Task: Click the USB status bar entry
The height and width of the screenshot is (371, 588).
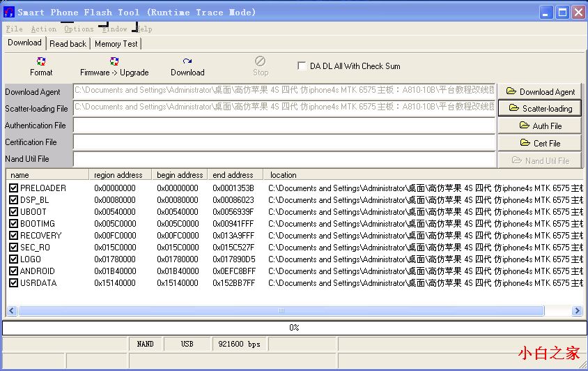Action: click(x=187, y=344)
